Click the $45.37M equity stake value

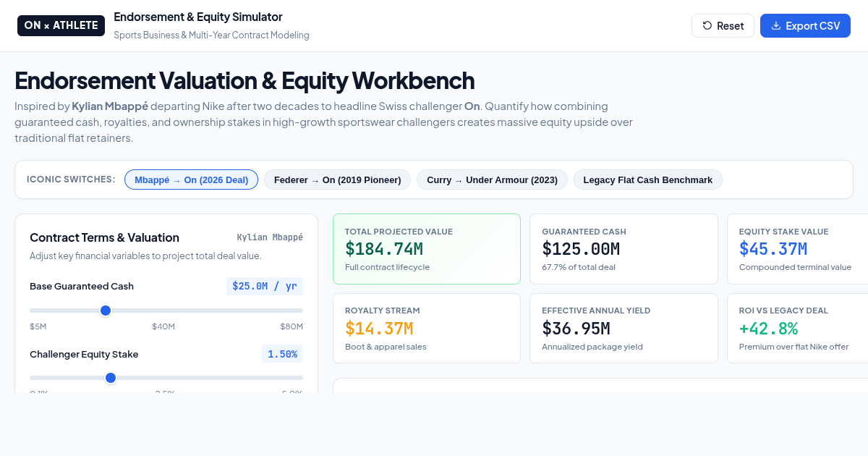click(x=773, y=249)
